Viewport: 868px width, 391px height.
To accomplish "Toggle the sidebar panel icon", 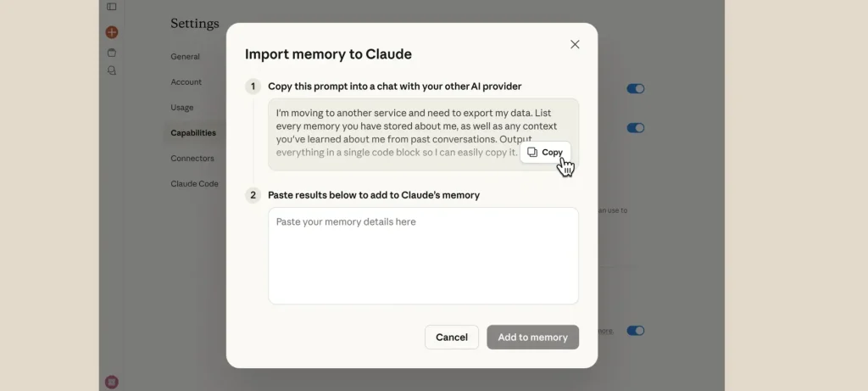I will click(112, 7).
